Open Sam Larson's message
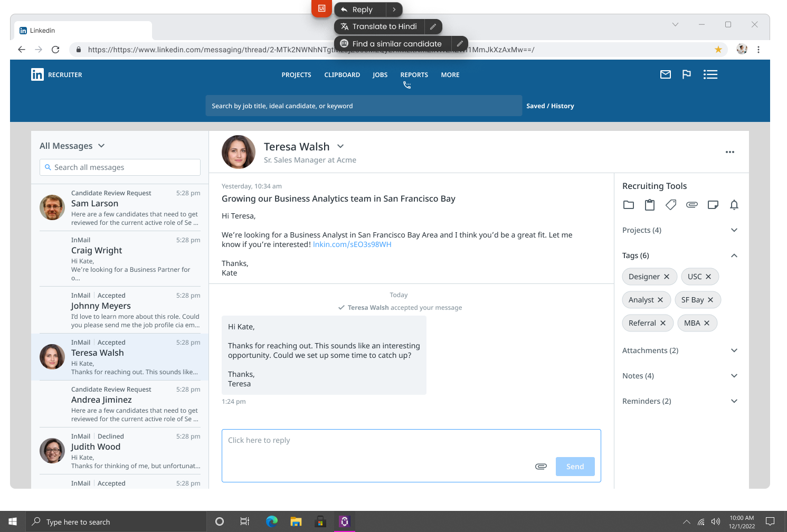 click(120, 207)
